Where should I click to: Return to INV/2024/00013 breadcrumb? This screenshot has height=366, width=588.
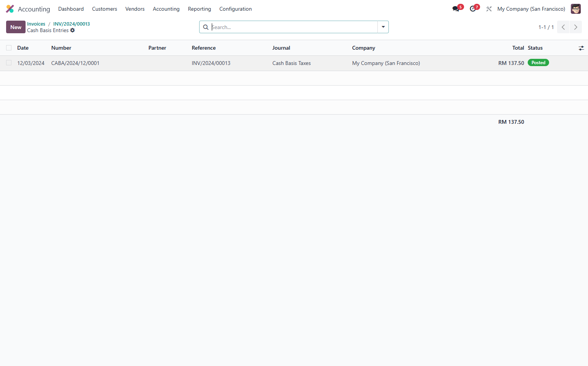pyautogui.click(x=72, y=24)
